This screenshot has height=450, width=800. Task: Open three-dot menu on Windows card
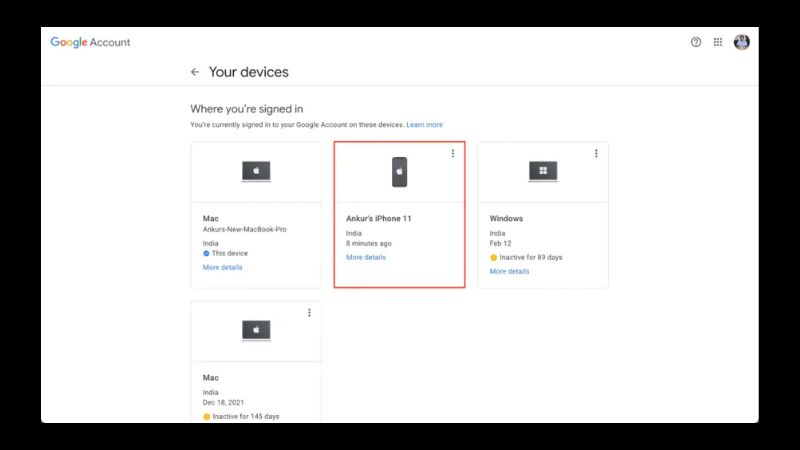tap(596, 154)
